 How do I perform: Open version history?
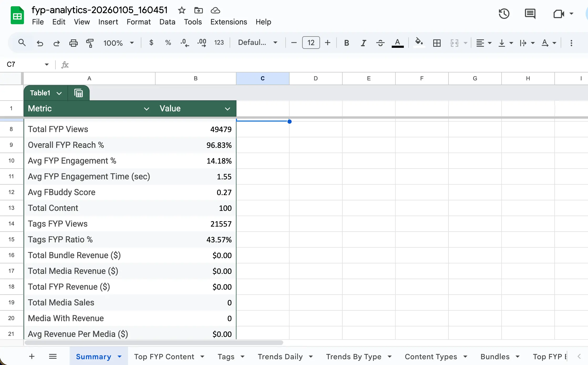[504, 14]
